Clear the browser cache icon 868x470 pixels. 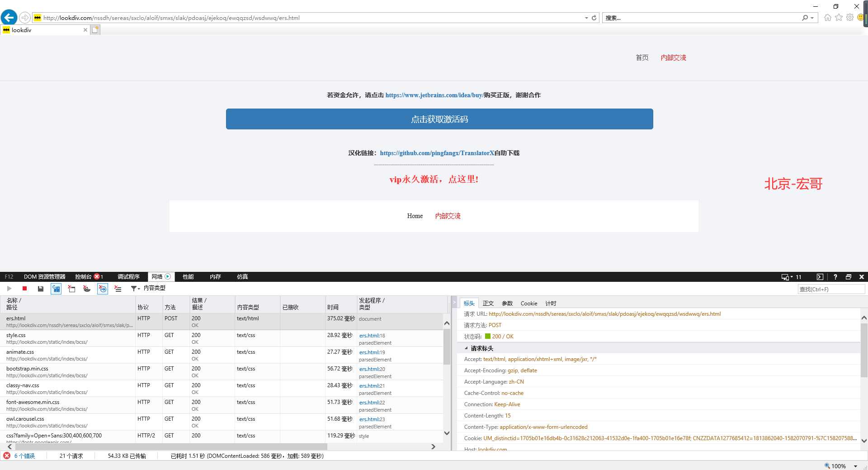pyautogui.click(x=71, y=288)
